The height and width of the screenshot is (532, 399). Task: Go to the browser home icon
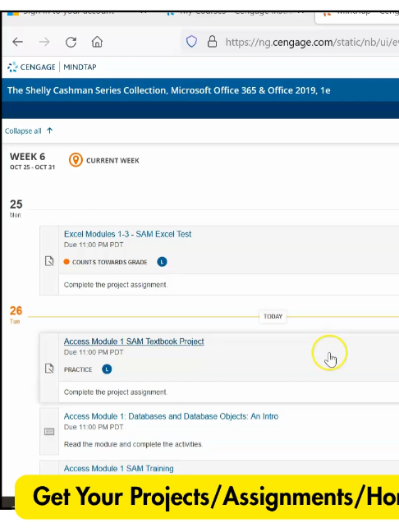coord(97,42)
